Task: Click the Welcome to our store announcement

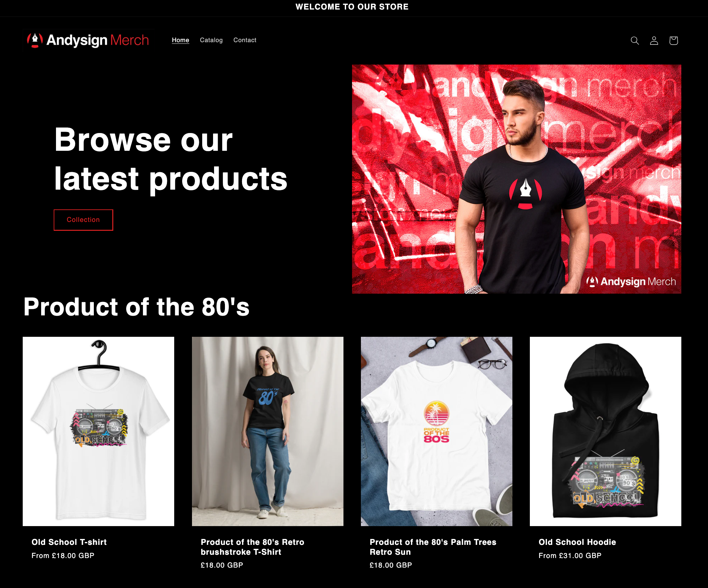Action: [x=352, y=7]
